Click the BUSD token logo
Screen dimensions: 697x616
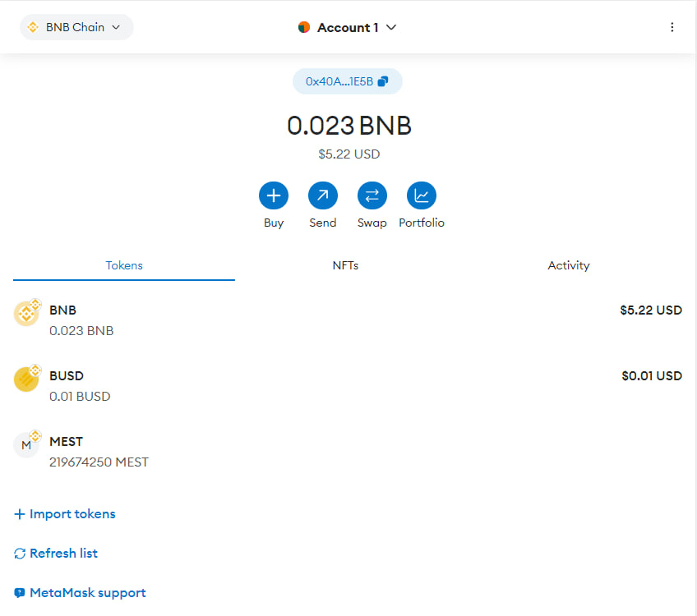[26, 379]
